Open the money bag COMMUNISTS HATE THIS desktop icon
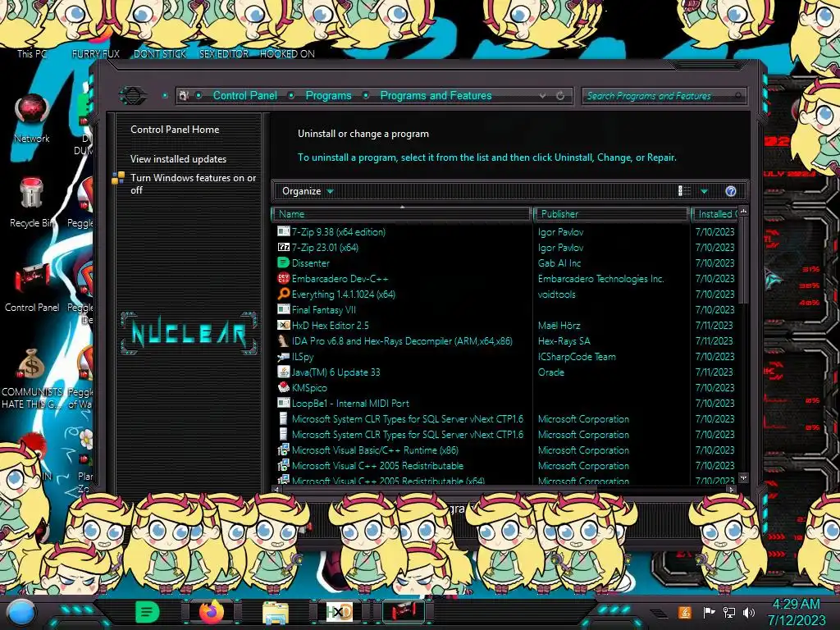The height and width of the screenshot is (630, 840). (x=32, y=377)
